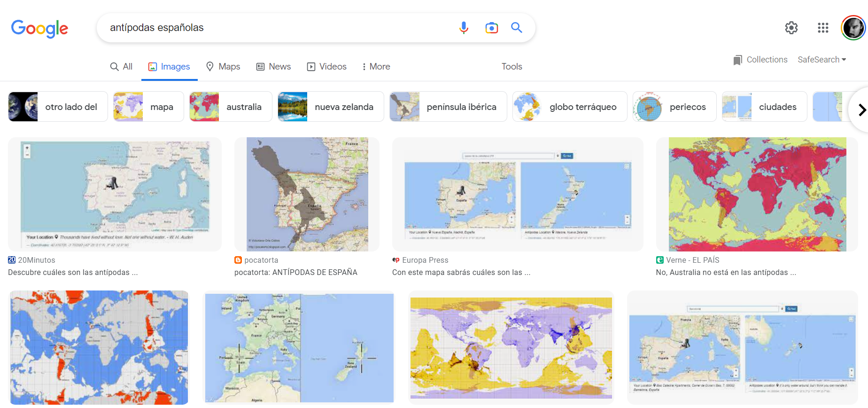The height and width of the screenshot is (408, 868).
Task: Switch to the News tab
Action: tap(273, 67)
